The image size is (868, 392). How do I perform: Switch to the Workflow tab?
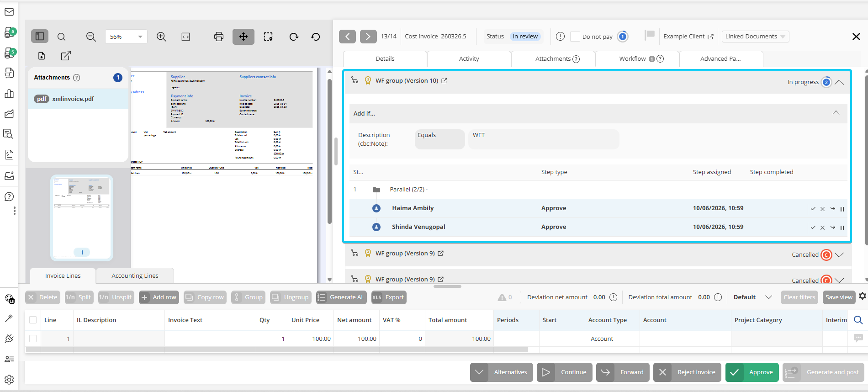pyautogui.click(x=637, y=58)
